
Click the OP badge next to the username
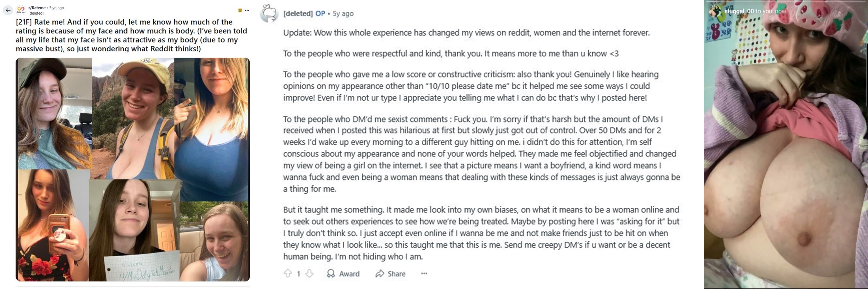320,13
